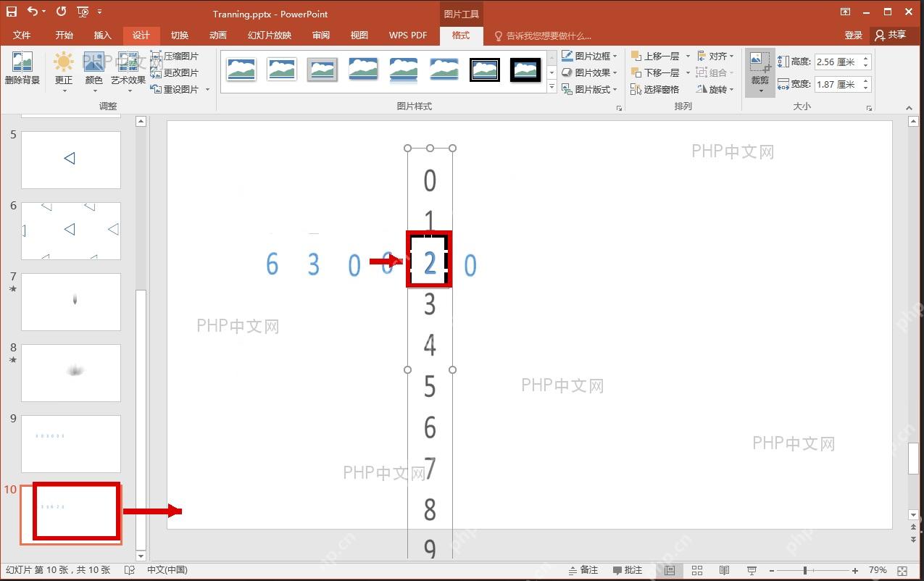Open 选择窗格 (Selection Pane)
This screenshot has width=924, height=581.
tap(655, 89)
